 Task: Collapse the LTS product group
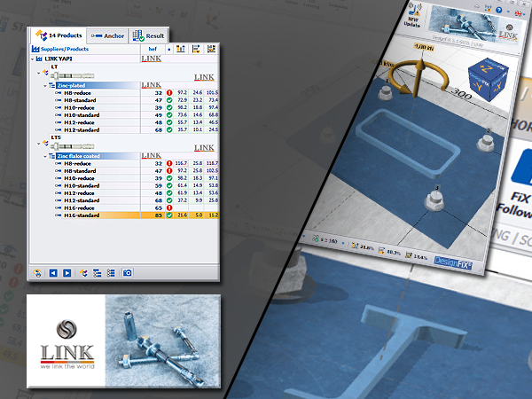pyautogui.click(x=39, y=144)
